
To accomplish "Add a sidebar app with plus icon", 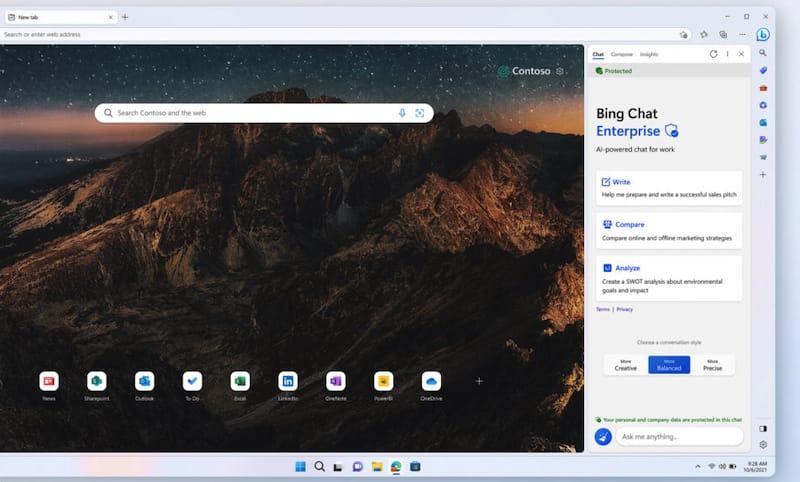I will 763,174.
